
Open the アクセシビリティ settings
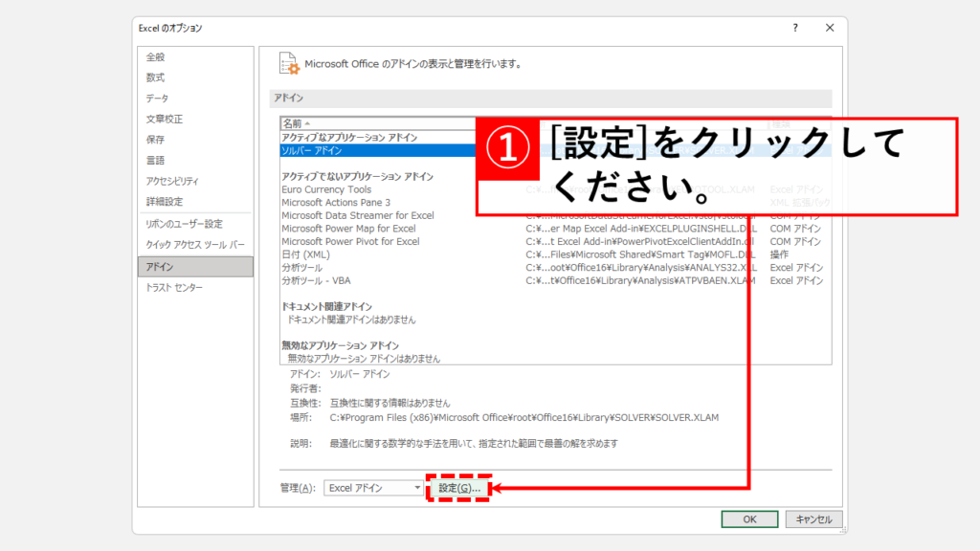pyautogui.click(x=173, y=181)
